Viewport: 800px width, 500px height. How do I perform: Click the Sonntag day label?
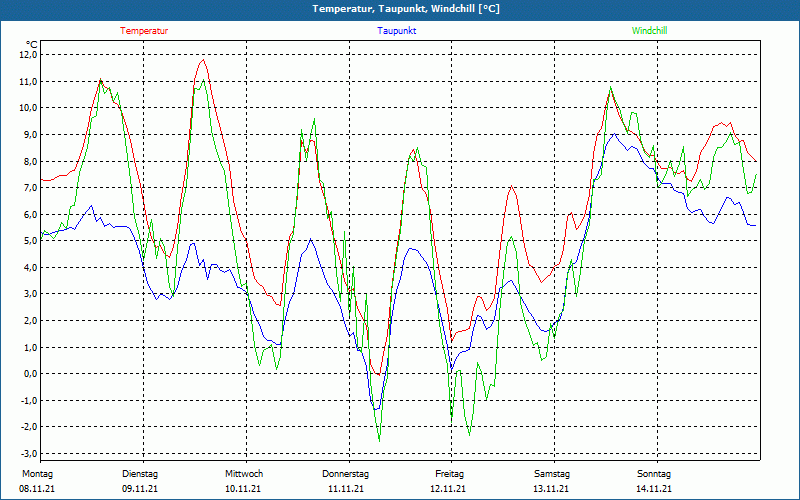(x=654, y=474)
